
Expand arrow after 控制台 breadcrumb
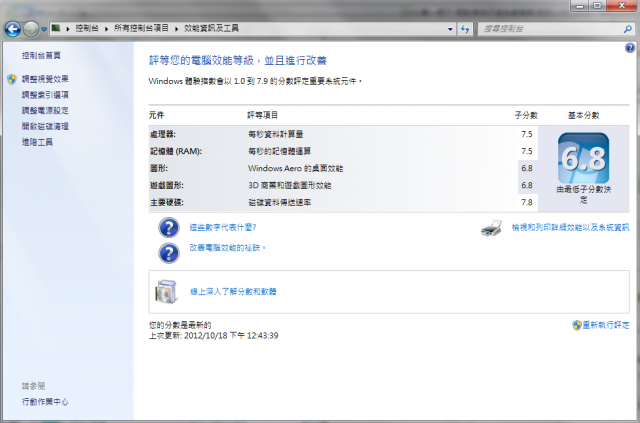[106, 29]
